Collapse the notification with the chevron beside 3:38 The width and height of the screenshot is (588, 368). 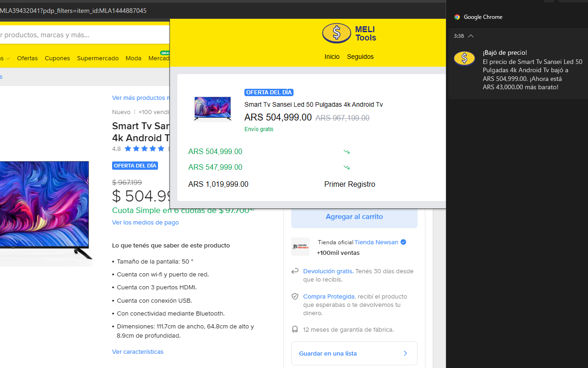tap(471, 36)
